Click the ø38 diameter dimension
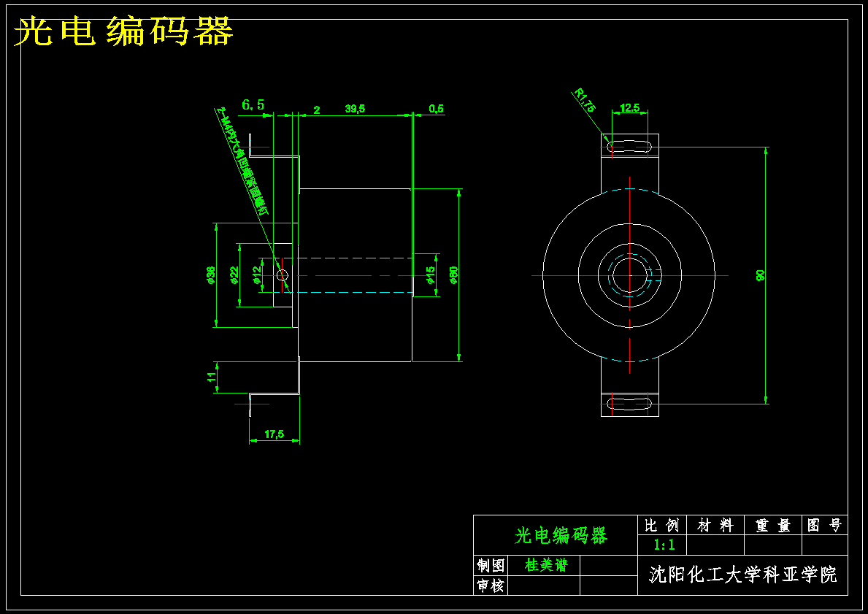Screen dimensions: 868x614 coord(210,275)
